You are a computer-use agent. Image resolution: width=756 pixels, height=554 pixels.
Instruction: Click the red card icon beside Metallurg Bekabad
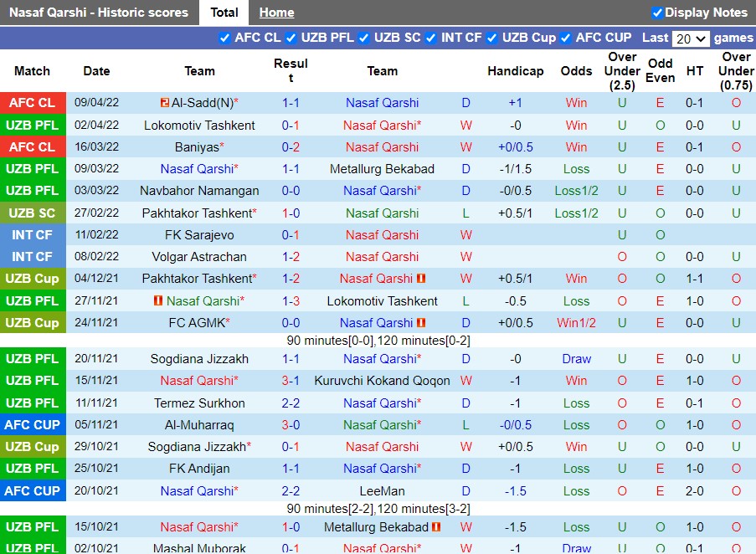click(x=435, y=527)
